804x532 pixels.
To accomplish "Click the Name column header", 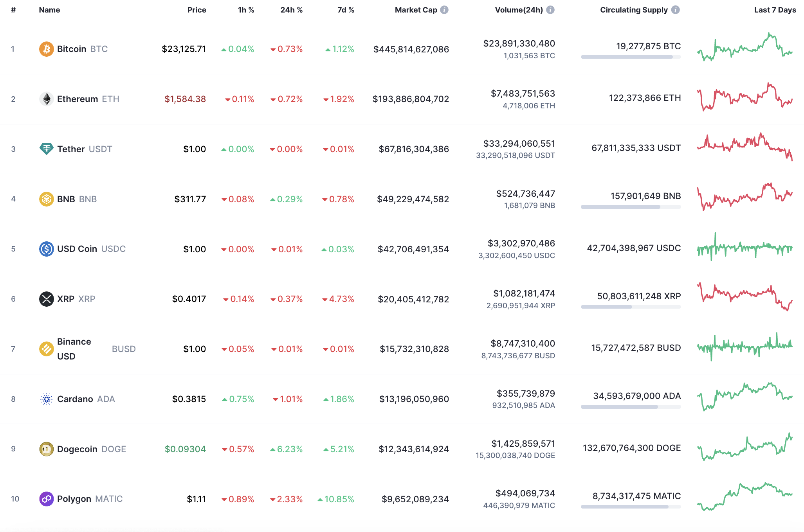I will coord(49,10).
